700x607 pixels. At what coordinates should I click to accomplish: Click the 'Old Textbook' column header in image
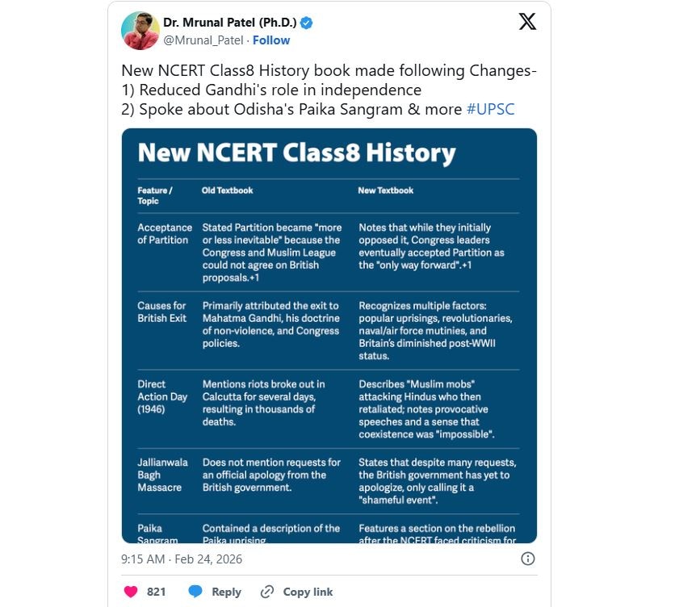click(227, 190)
